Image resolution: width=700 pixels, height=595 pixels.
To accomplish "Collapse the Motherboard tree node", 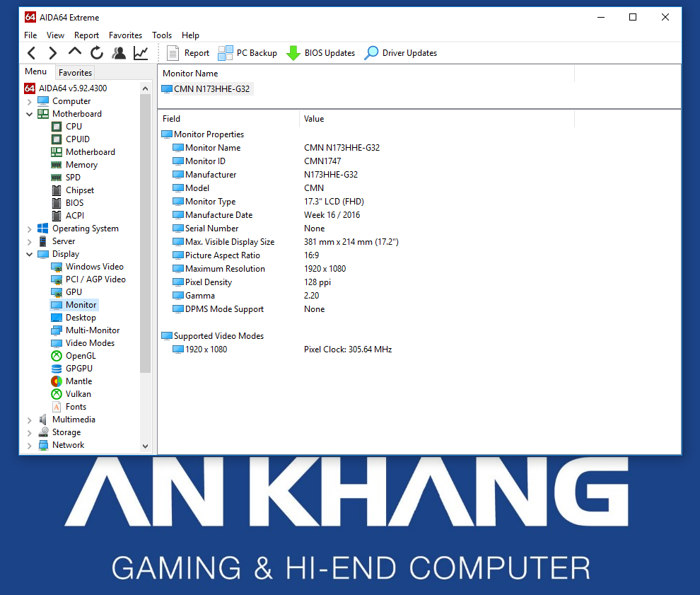I will [30, 115].
